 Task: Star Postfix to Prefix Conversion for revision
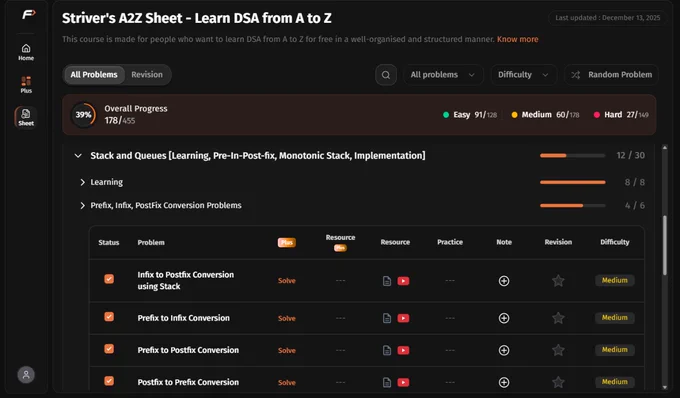point(558,382)
